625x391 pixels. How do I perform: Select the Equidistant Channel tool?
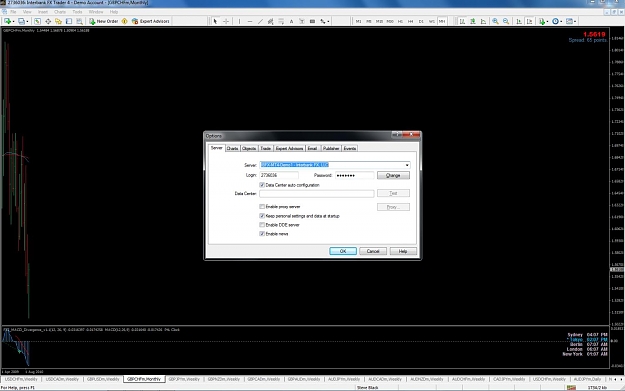click(x=271, y=21)
